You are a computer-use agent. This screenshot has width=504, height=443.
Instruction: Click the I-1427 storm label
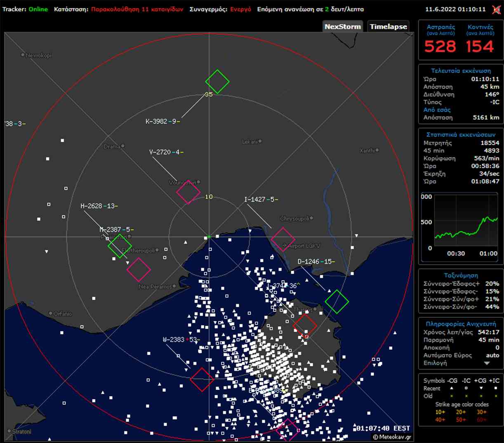tap(261, 200)
